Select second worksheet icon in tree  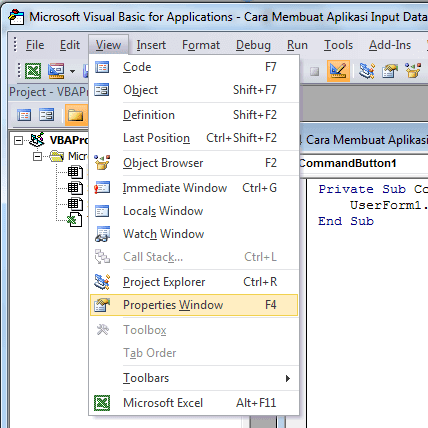[75, 188]
